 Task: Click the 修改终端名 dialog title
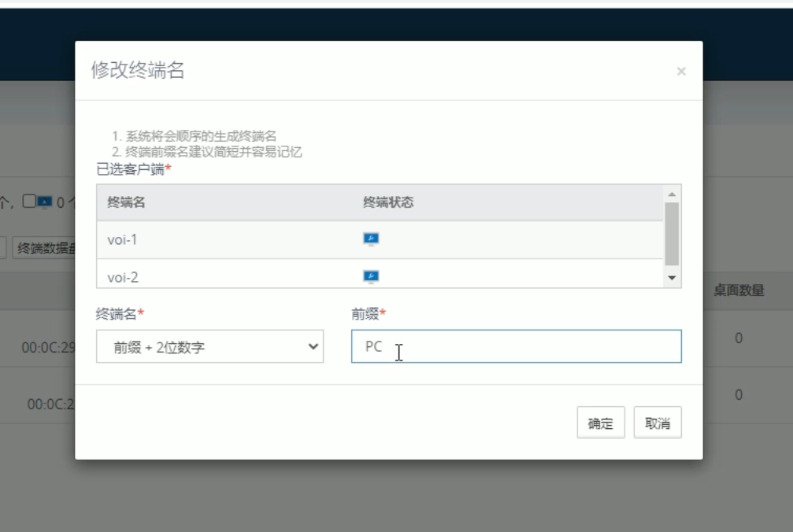point(138,70)
